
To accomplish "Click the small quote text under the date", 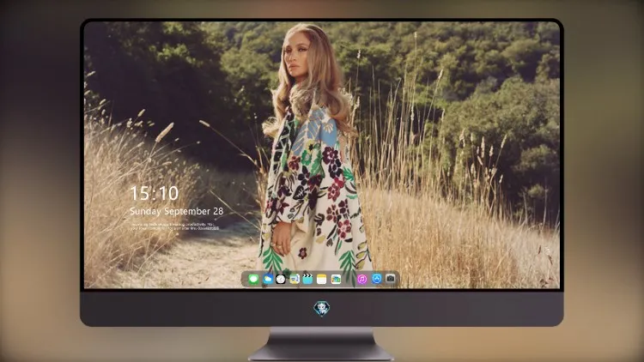I will pos(175,226).
